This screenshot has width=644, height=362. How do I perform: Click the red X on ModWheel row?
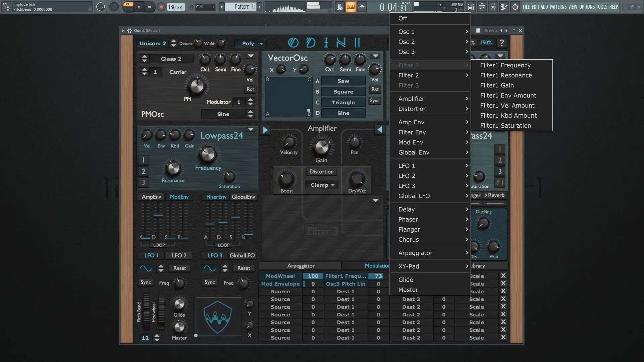tap(503, 276)
